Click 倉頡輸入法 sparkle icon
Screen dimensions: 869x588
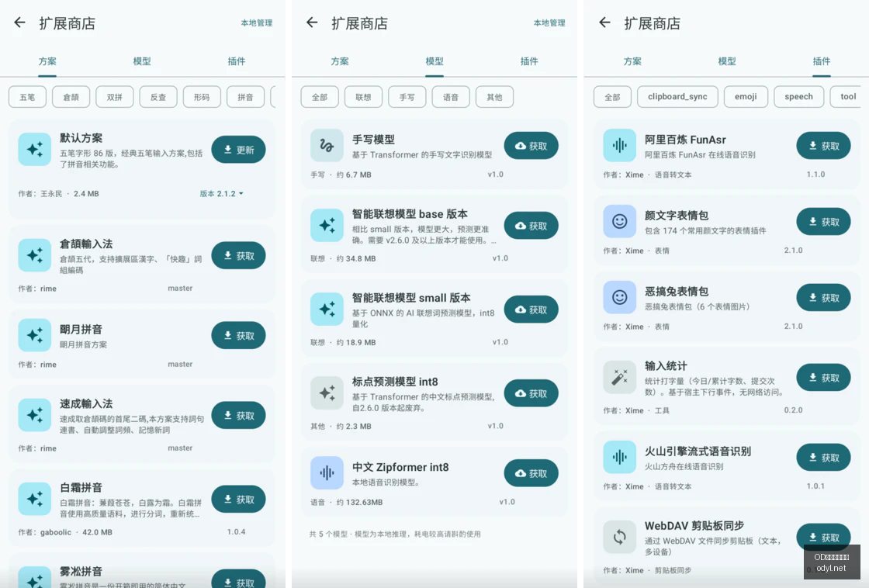click(34, 255)
